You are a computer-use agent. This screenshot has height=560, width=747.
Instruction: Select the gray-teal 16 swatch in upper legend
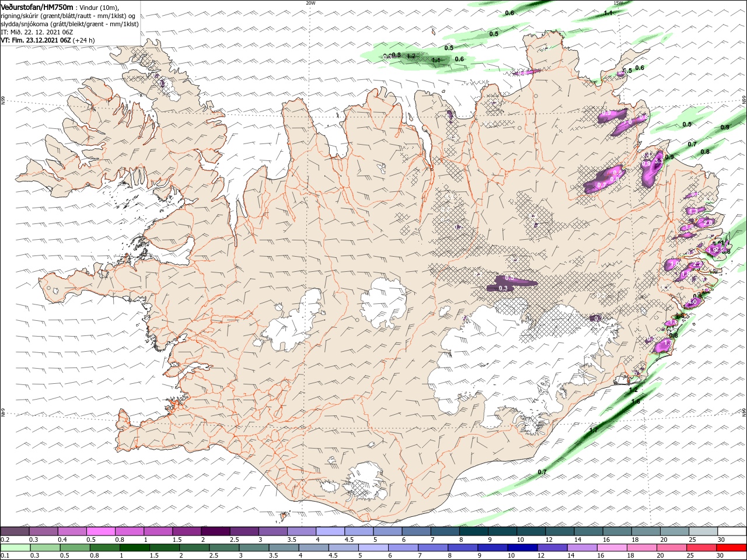(x=617, y=531)
